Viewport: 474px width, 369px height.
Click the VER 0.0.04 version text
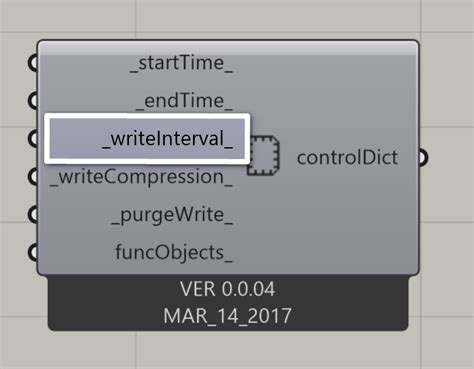click(x=228, y=289)
